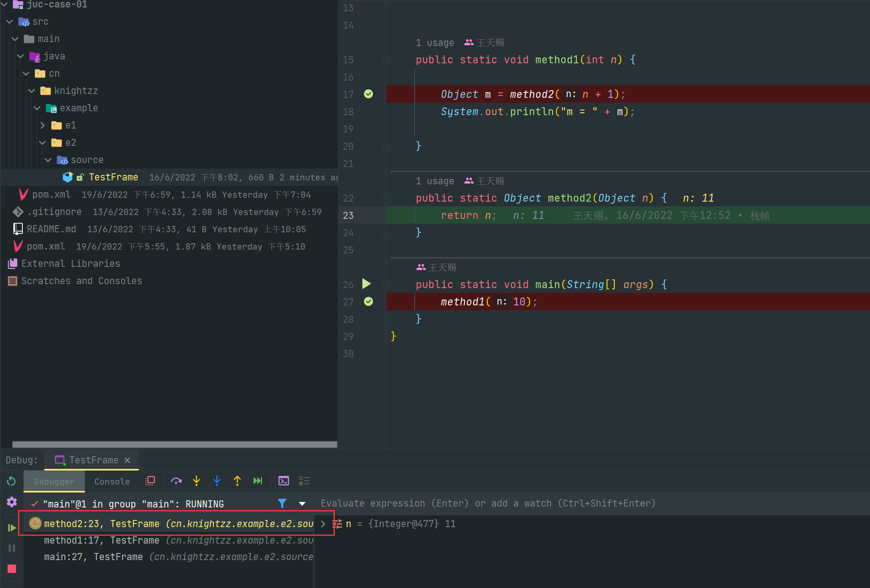870x588 pixels.
Task: Click the Run gutter arrow beside main
Action: tap(366, 284)
